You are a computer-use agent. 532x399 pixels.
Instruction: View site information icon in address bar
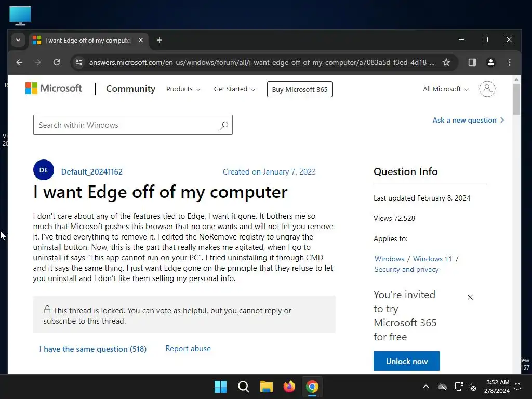[79, 62]
